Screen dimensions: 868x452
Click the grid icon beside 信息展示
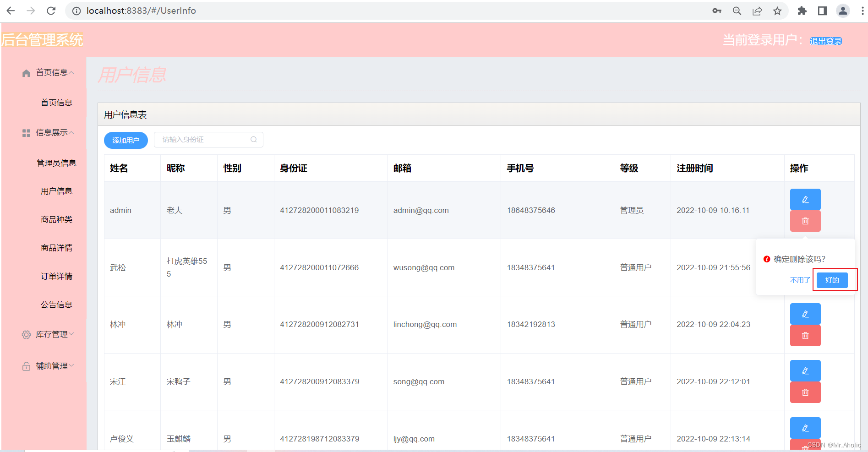tap(26, 133)
